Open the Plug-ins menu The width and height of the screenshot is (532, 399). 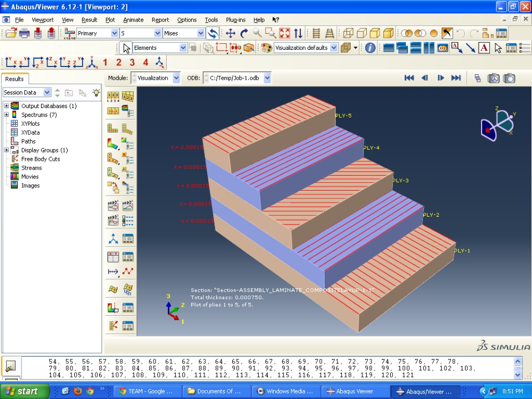pyautogui.click(x=236, y=20)
